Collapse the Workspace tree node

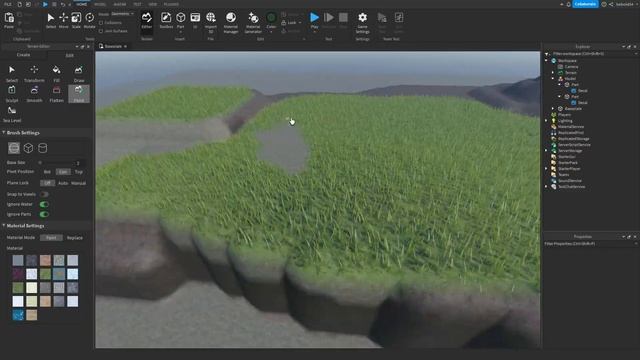point(547,60)
